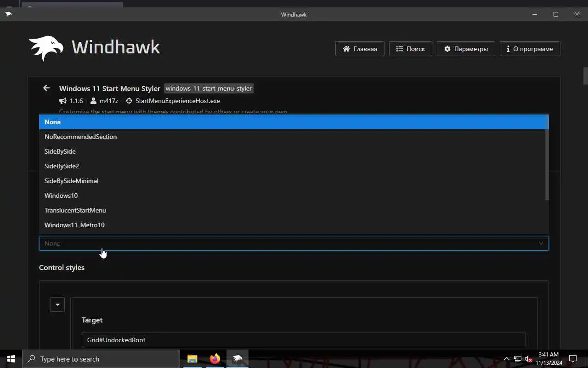Expand the control style item arrow button
Image resolution: width=588 pixels, height=368 pixels.
(x=57, y=305)
